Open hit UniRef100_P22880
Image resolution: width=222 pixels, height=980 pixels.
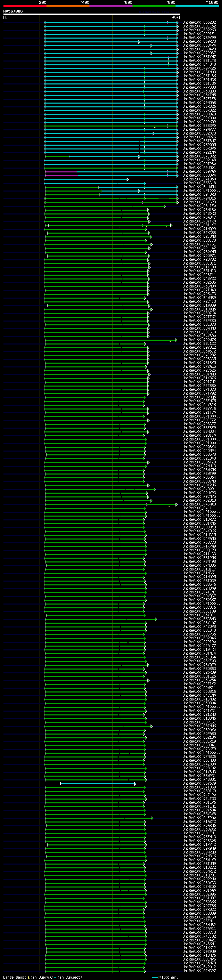[x=199, y=386]
